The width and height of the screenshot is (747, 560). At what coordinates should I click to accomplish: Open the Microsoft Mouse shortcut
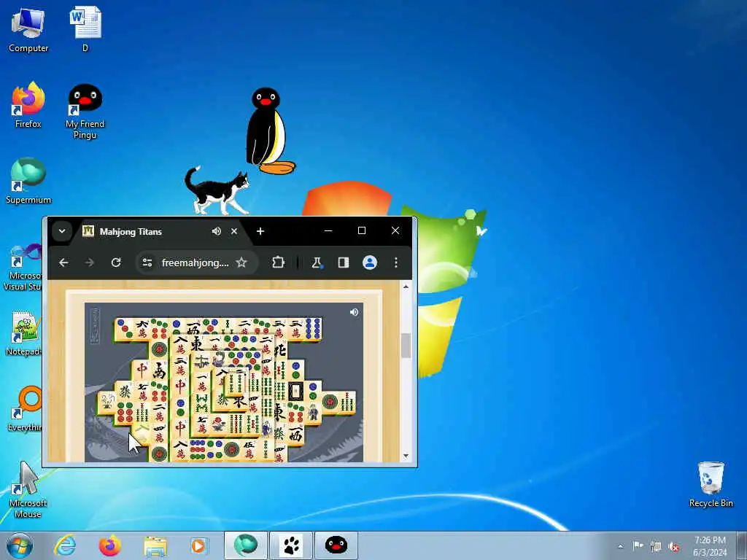click(28, 489)
